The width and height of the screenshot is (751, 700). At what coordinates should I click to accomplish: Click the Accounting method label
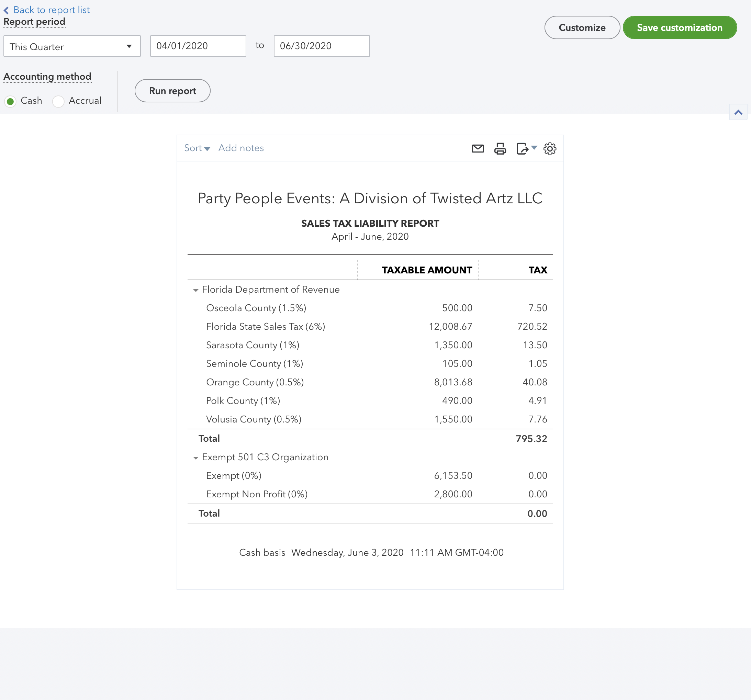[x=47, y=77]
